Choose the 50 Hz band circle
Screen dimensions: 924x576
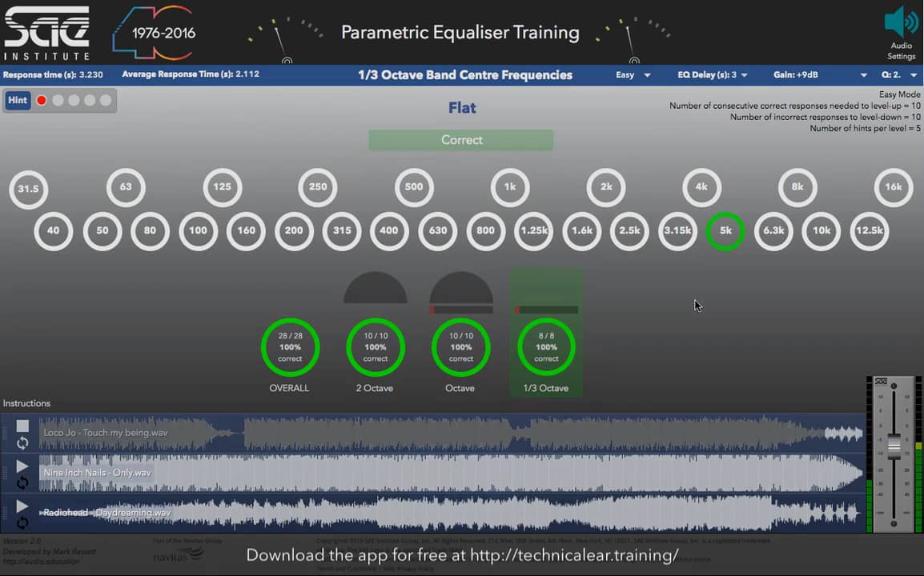tap(102, 231)
